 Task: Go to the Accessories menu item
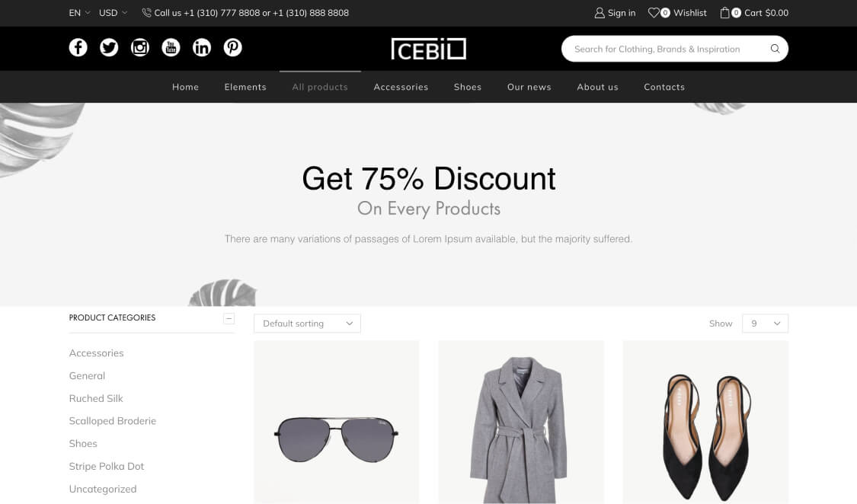(x=401, y=87)
